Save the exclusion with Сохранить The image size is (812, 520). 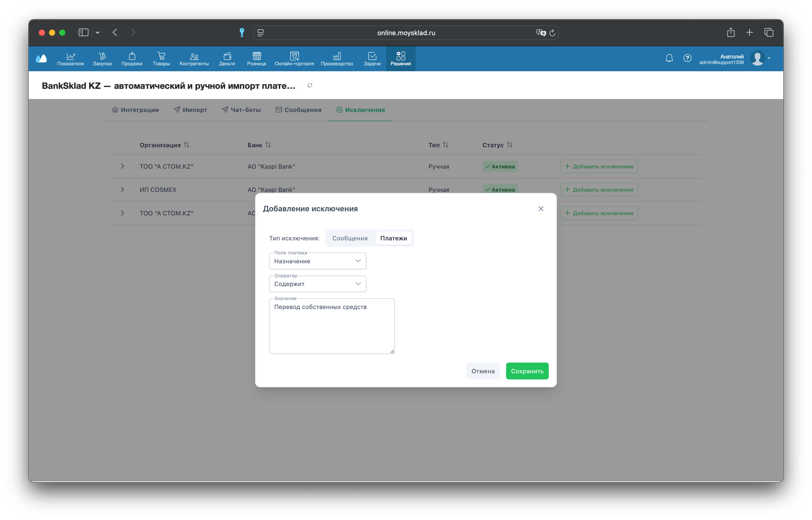click(527, 371)
